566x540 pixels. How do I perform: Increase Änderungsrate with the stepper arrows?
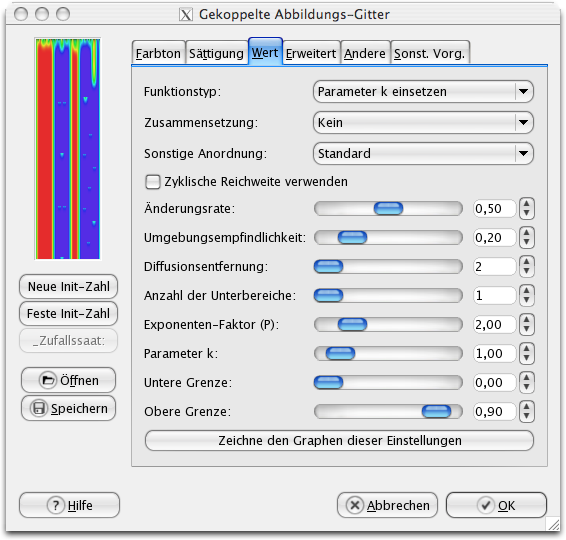(527, 204)
